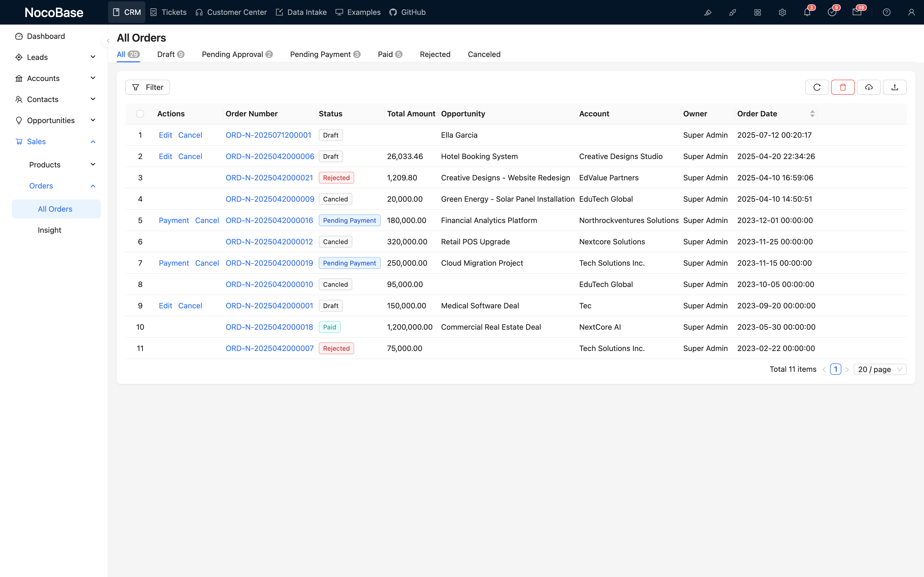Select Insight in the sidebar
The image size is (924, 577).
pyautogui.click(x=50, y=230)
